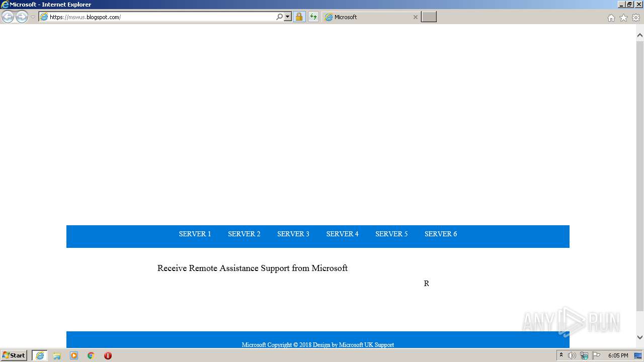Open SERVER 1 link
The width and height of the screenshot is (644, 362).
pyautogui.click(x=195, y=234)
